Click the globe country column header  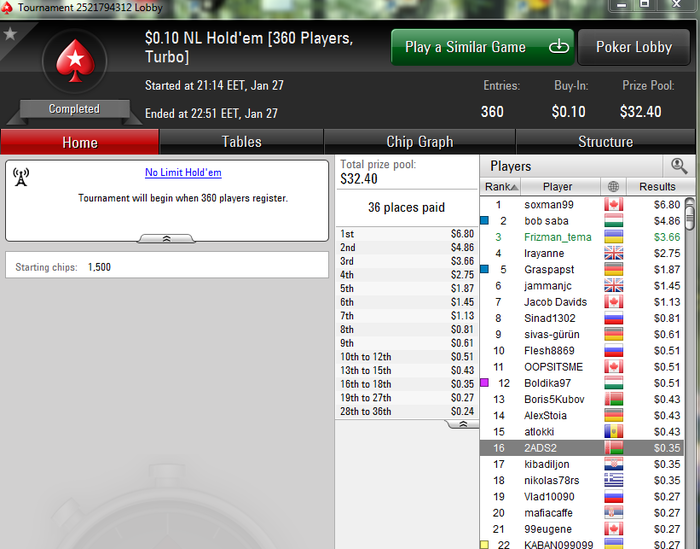613,187
